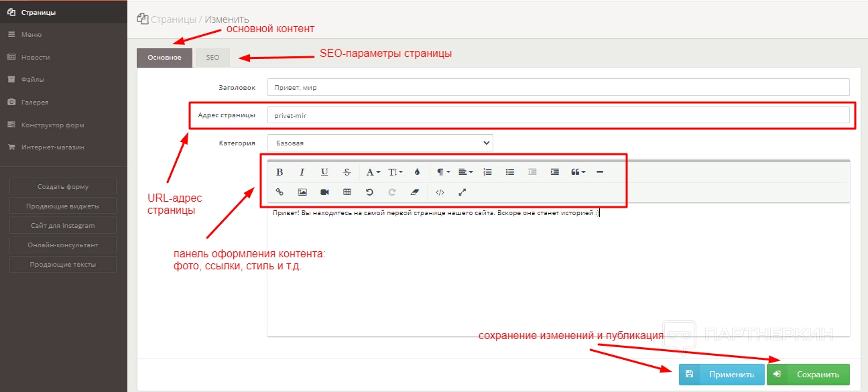This screenshot has width=868, height=392.
Task: Insert a link with the chain icon
Action: click(280, 192)
